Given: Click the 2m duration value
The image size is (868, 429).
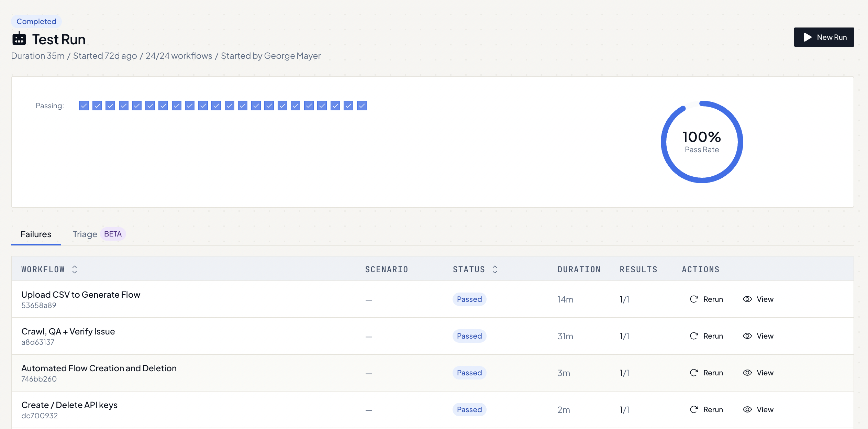Looking at the screenshot, I should click(x=564, y=410).
